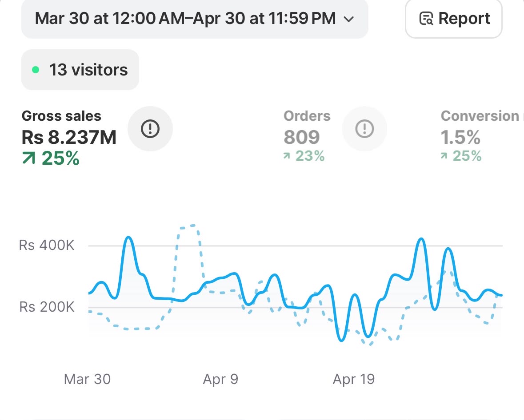
Task: Click the Apr 19 axis date label
Action: [x=354, y=379]
